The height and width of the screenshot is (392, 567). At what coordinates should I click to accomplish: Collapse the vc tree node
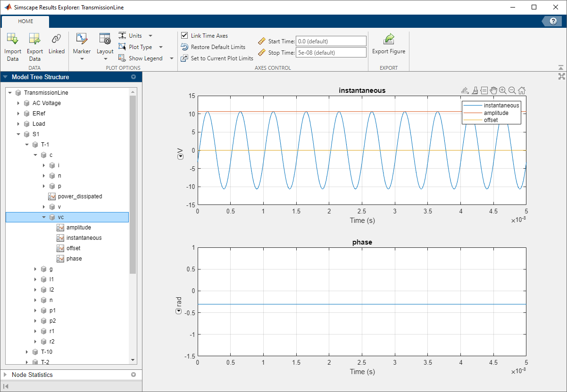[x=44, y=217]
